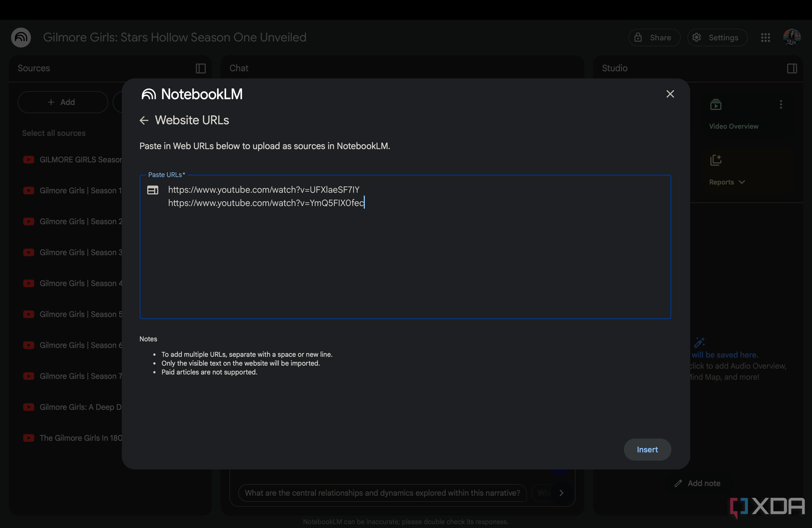Click the lock icon on the Share button
The width and height of the screenshot is (812, 528).
(x=638, y=37)
